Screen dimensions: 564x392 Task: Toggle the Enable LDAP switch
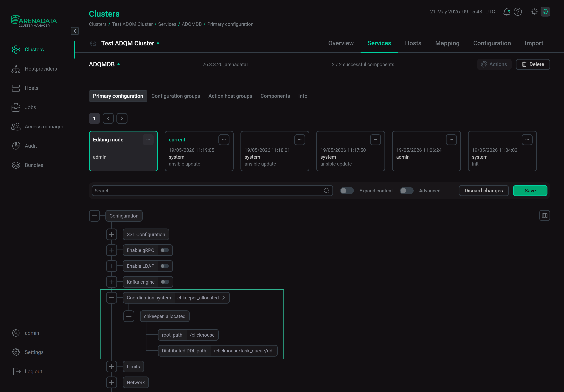[165, 266]
